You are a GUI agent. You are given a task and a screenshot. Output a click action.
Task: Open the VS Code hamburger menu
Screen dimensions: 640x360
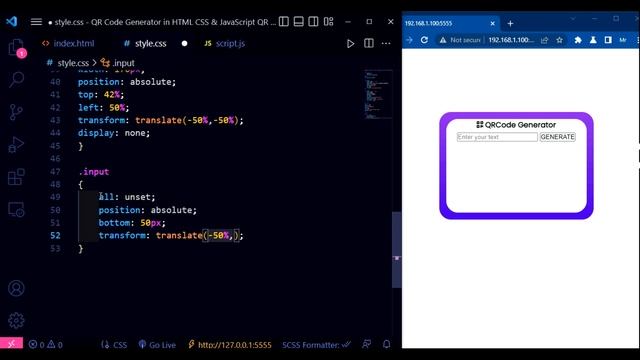[36, 22]
